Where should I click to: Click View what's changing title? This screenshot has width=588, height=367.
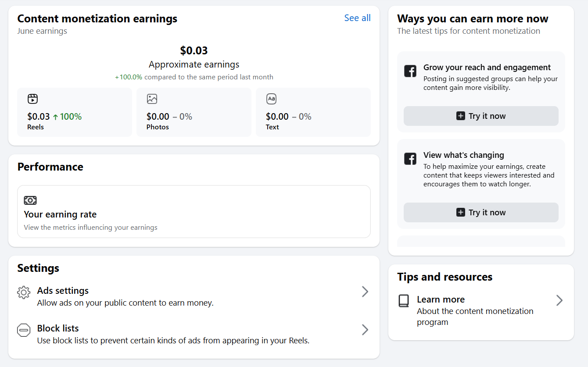point(464,155)
